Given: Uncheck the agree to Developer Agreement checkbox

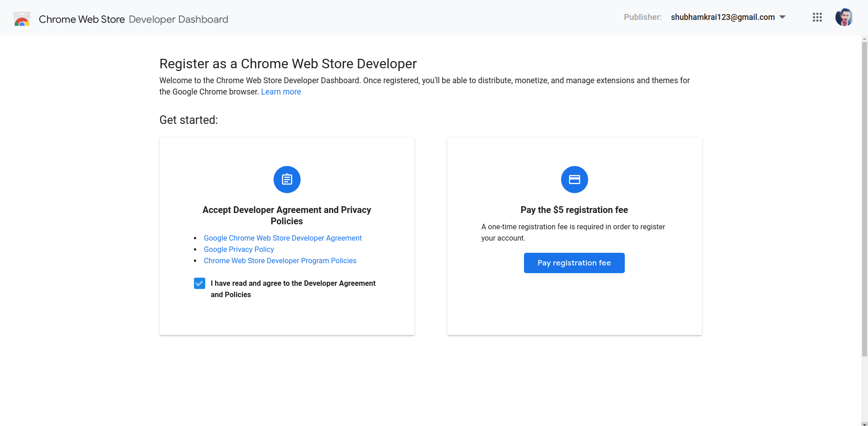Looking at the screenshot, I should click(x=199, y=283).
